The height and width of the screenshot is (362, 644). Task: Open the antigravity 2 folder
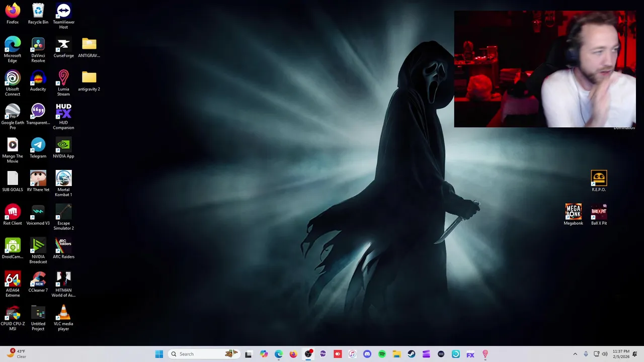pyautogui.click(x=89, y=80)
